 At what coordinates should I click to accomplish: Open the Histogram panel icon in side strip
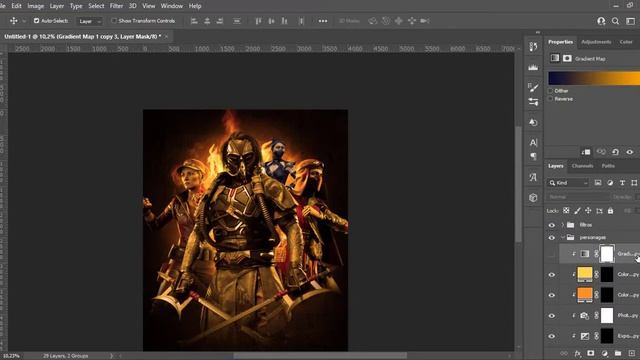click(533, 67)
